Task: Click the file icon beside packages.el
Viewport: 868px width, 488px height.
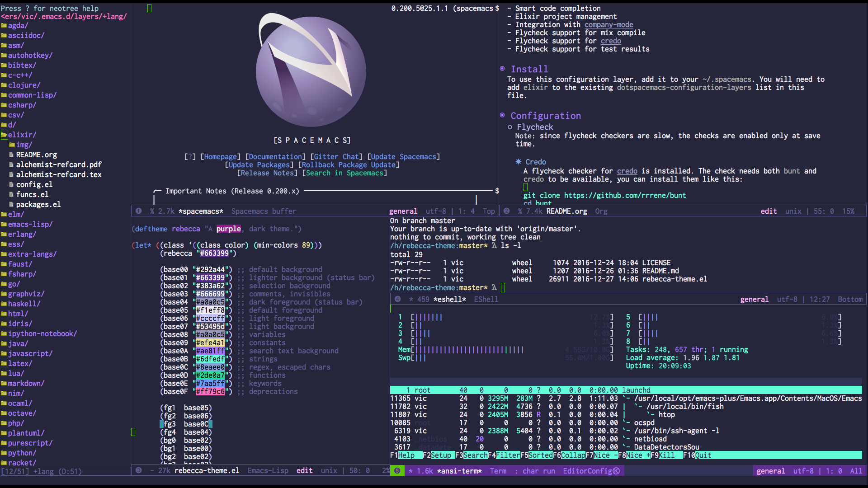Action: pos(12,205)
